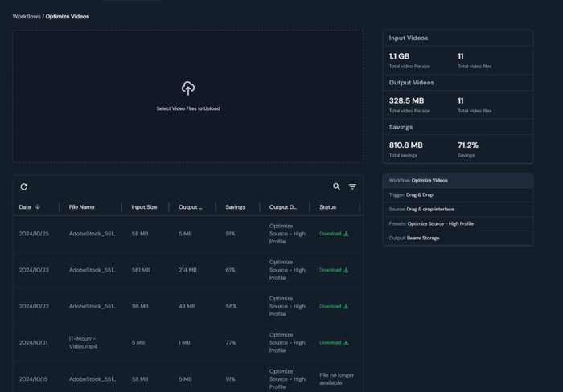The image size is (563, 392).
Task: Go to Workflows breadcrumb link
Action: 27,16
